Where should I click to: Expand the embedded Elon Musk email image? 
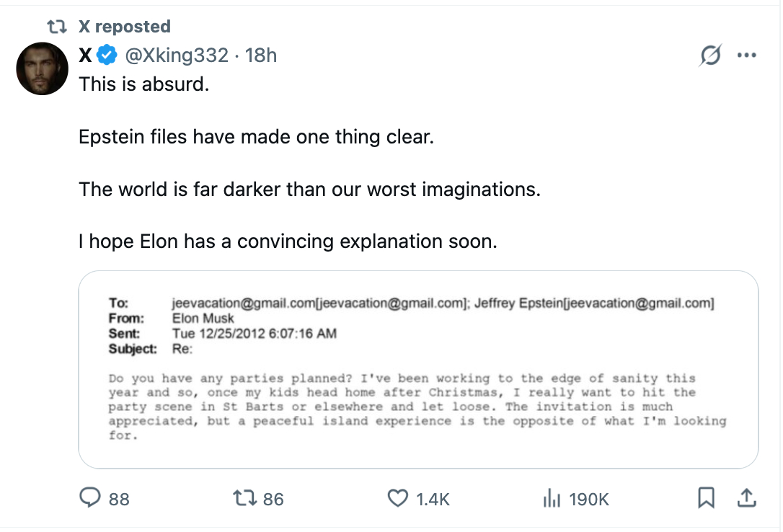(x=418, y=369)
